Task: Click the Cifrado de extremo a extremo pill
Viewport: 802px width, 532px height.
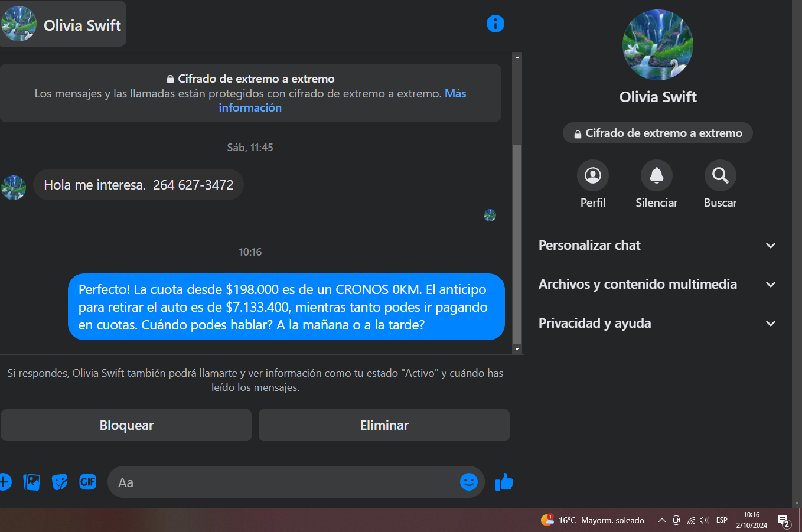Action: coord(658,133)
